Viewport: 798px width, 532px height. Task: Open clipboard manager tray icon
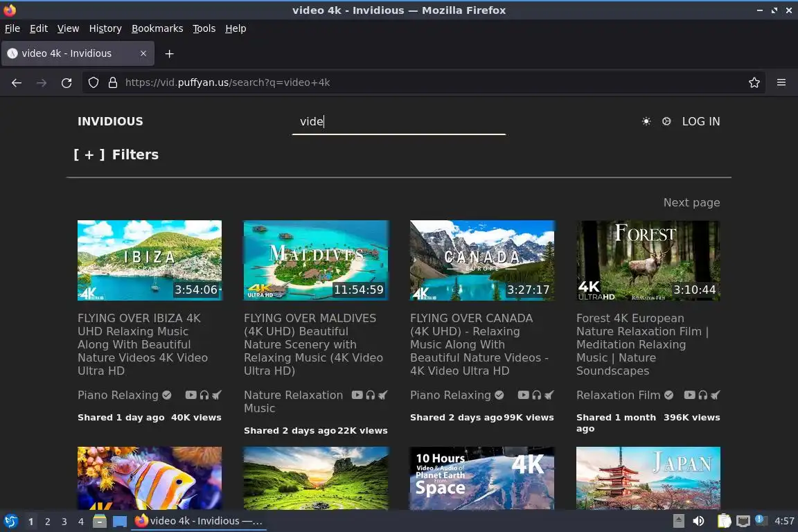[724, 522]
